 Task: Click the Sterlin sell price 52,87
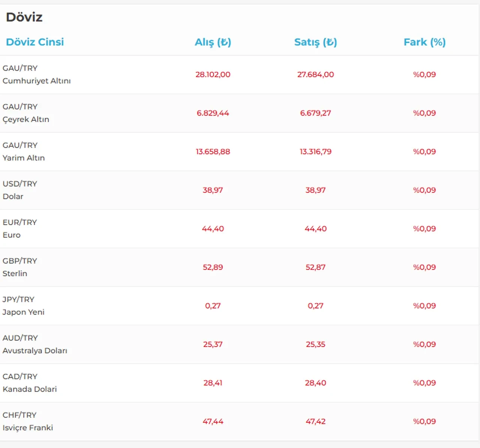point(315,267)
